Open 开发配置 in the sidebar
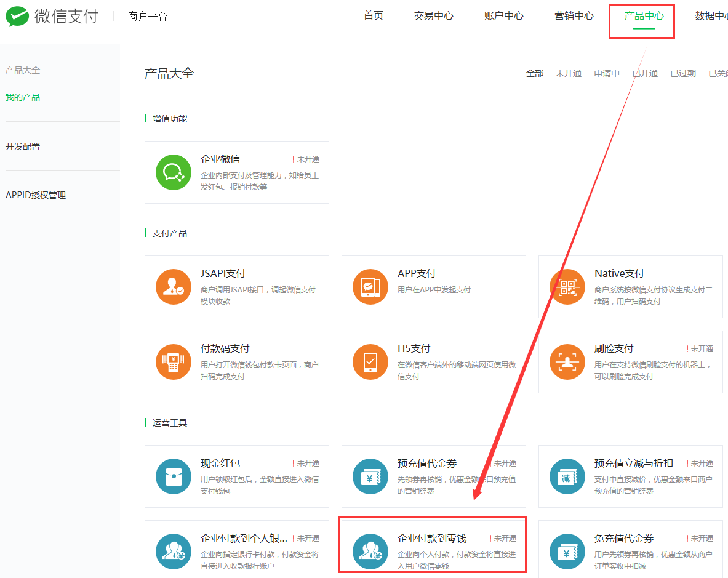Screen dimensions: 728x578 pos(23,147)
